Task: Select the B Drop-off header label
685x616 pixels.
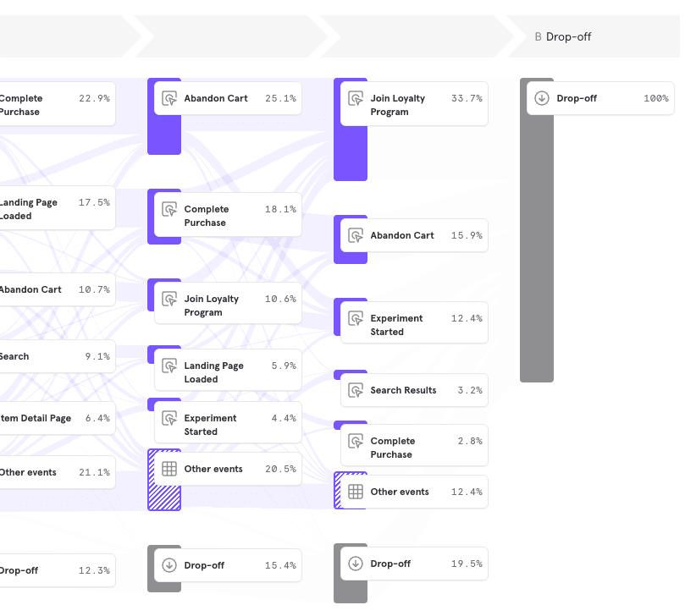Action: click(562, 36)
